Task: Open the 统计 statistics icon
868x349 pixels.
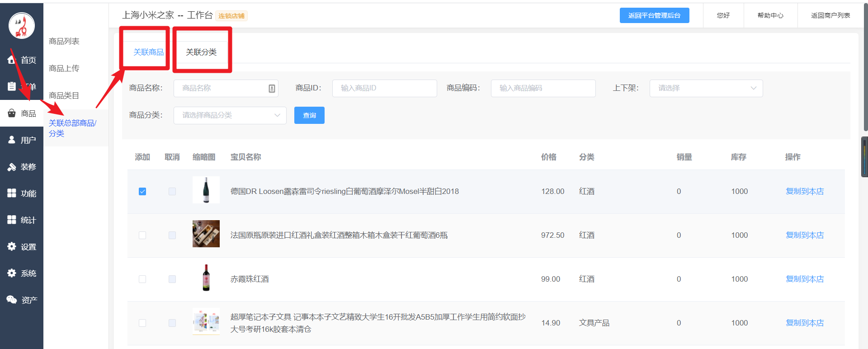Action: 12,220
